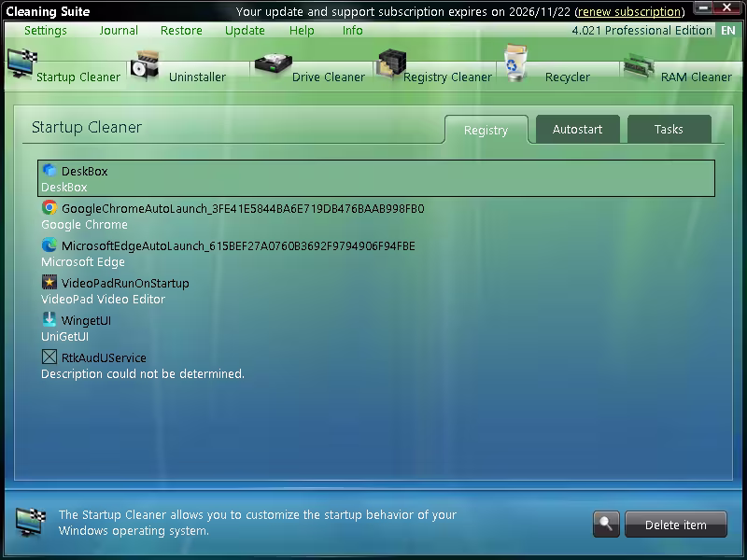747x560 pixels.
Task: Open the Recycler bin icon
Action: (x=515, y=63)
